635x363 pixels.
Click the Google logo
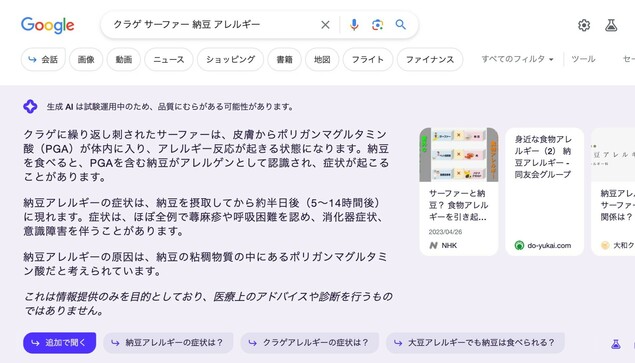pos(47,25)
